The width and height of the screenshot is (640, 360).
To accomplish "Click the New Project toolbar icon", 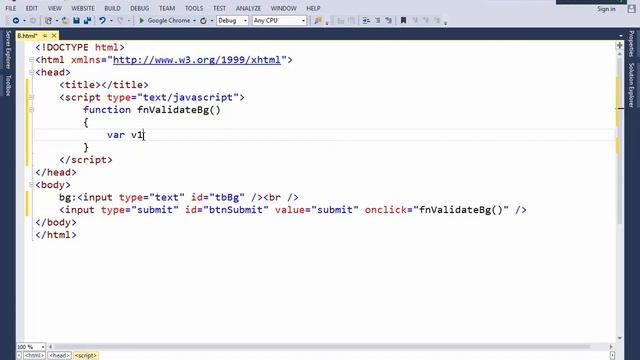I will point(49,20).
